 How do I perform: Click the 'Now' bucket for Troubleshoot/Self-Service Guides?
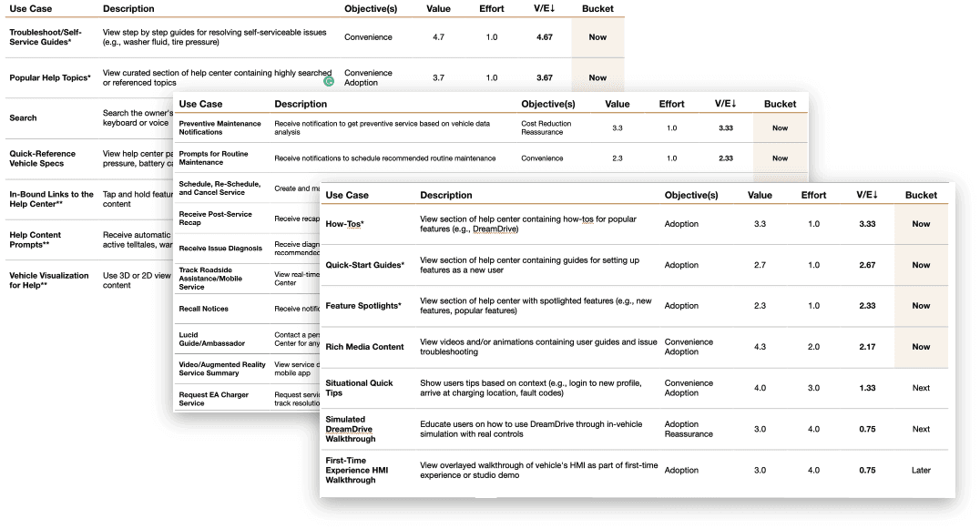[597, 36]
